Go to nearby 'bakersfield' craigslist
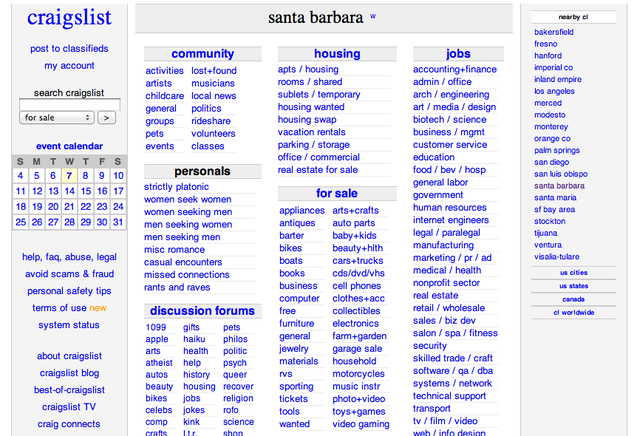Image resolution: width=640 pixels, height=436 pixels. (554, 32)
